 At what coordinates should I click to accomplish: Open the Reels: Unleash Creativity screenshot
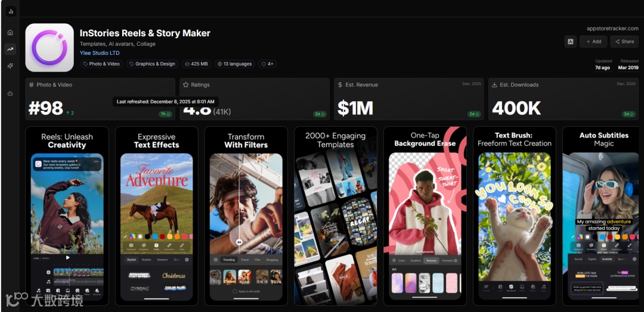(67, 216)
